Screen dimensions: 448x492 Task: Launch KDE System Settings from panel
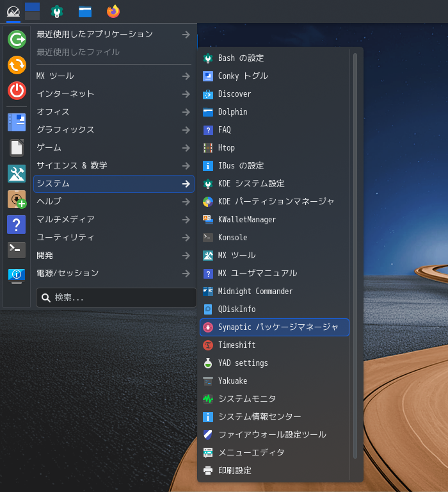57,12
